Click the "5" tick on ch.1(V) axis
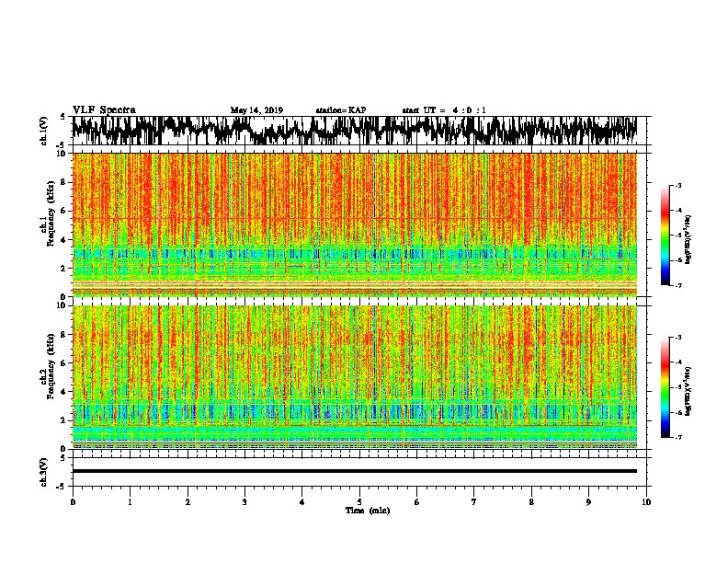This screenshot has width=728, height=563. point(63,117)
